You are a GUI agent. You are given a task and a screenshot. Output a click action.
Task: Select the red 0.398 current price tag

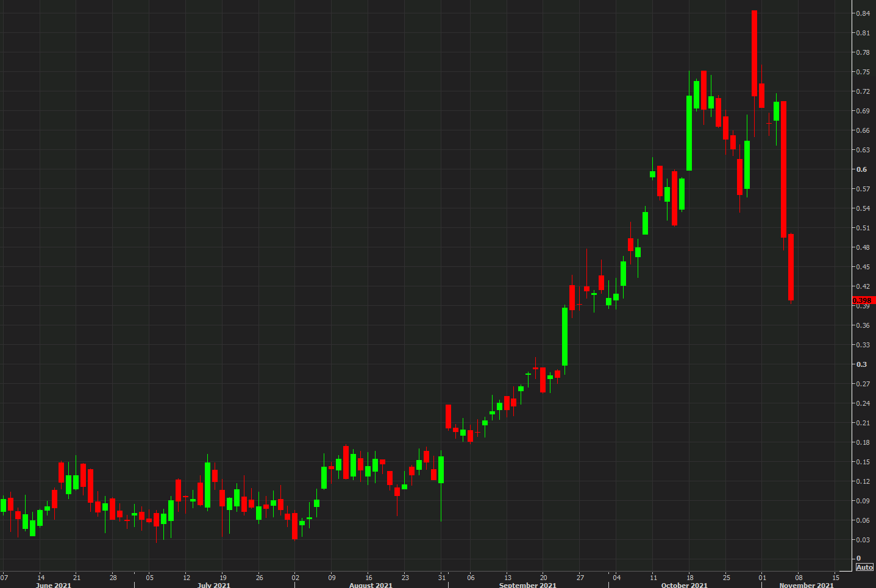pyautogui.click(x=863, y=300)
